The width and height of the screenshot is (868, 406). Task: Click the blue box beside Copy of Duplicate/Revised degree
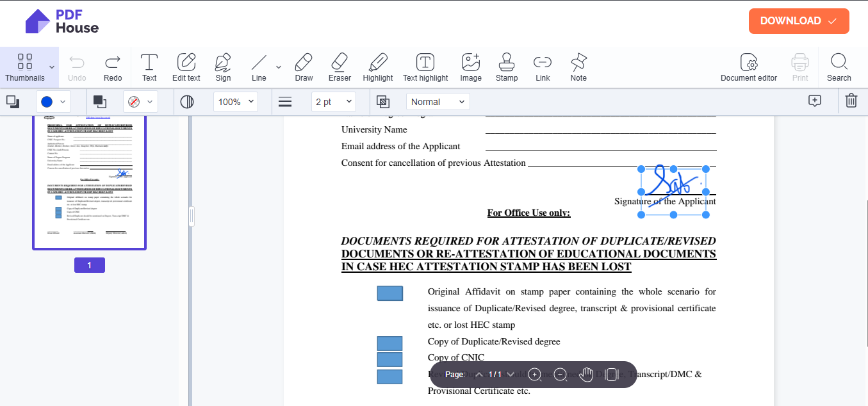[x=389, y=343]
